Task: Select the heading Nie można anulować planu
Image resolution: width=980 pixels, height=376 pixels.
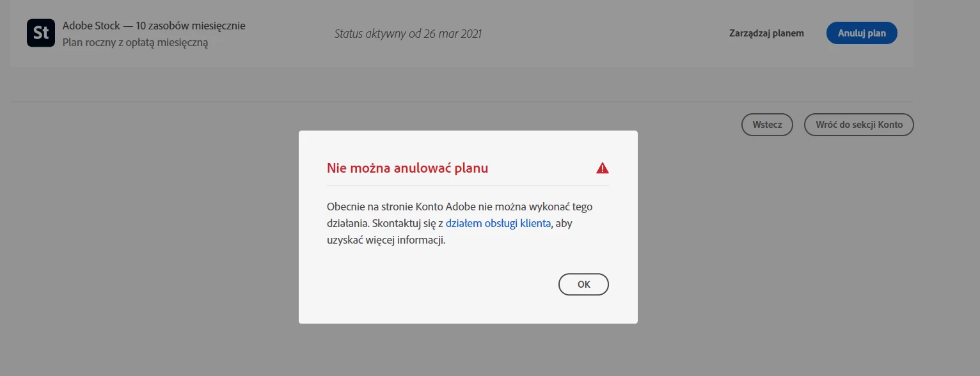Action: (407, 168)
